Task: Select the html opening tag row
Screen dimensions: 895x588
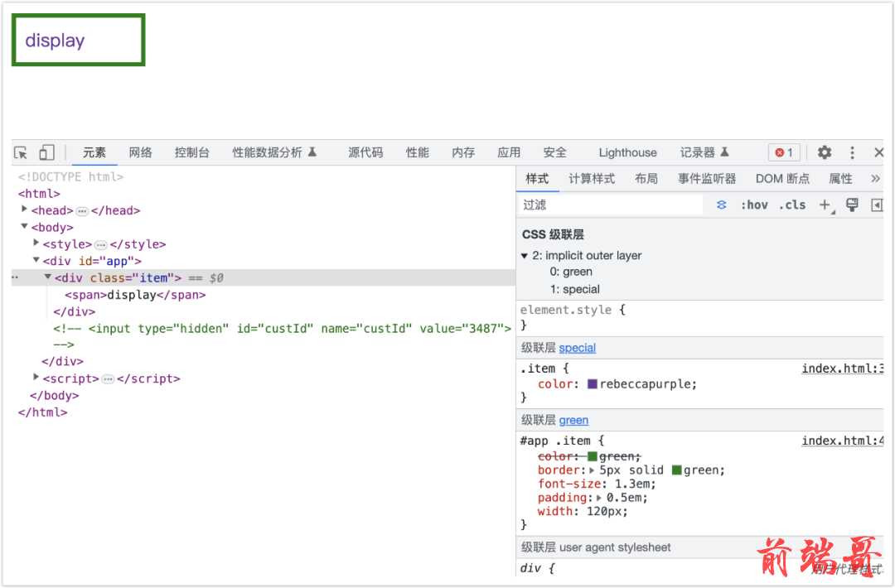Action: pos(39,193)
